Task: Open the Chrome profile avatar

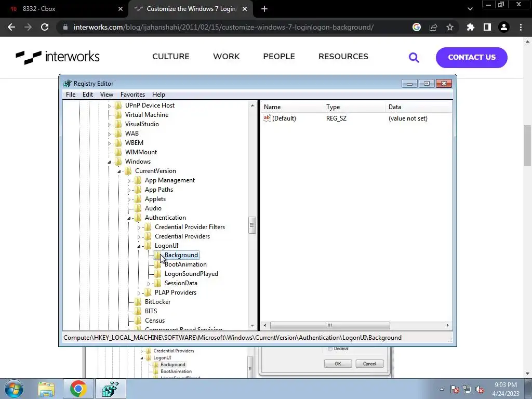Action: coord(504,27)
